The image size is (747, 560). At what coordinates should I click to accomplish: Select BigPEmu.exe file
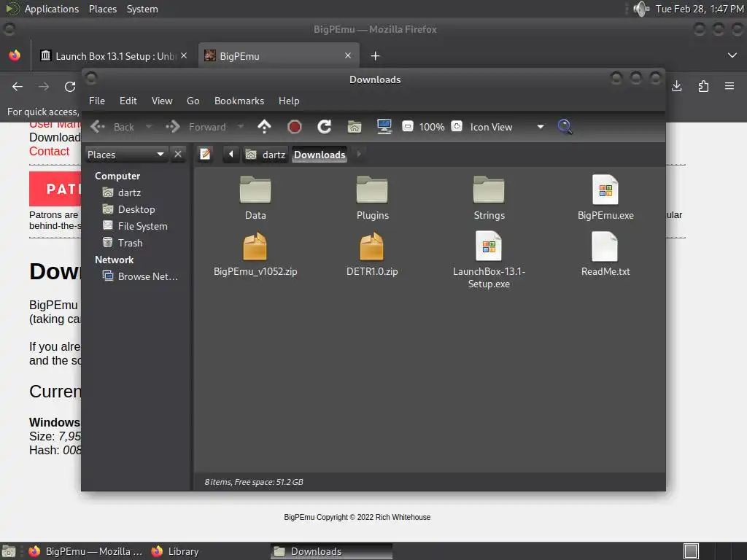[605, 198]
